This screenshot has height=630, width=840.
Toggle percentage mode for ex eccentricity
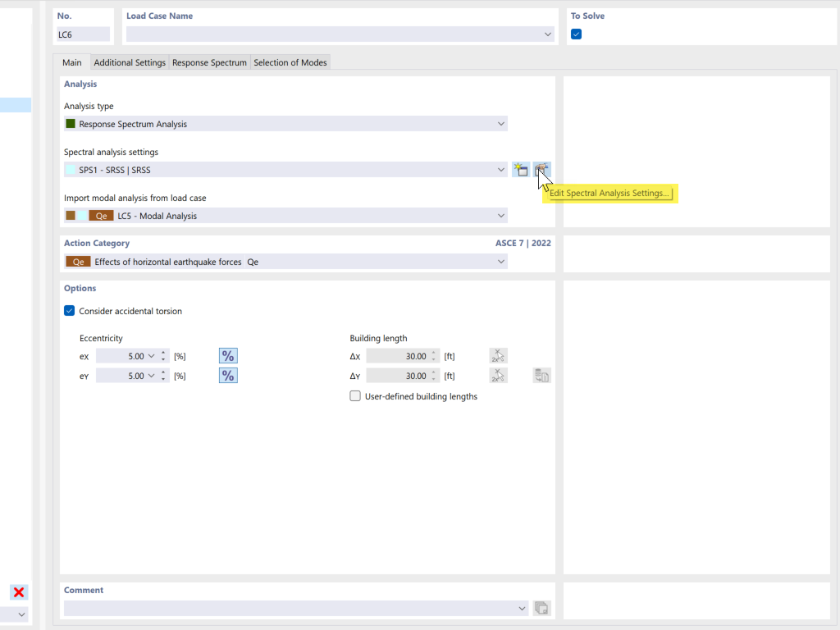click(x=228, y=355)
